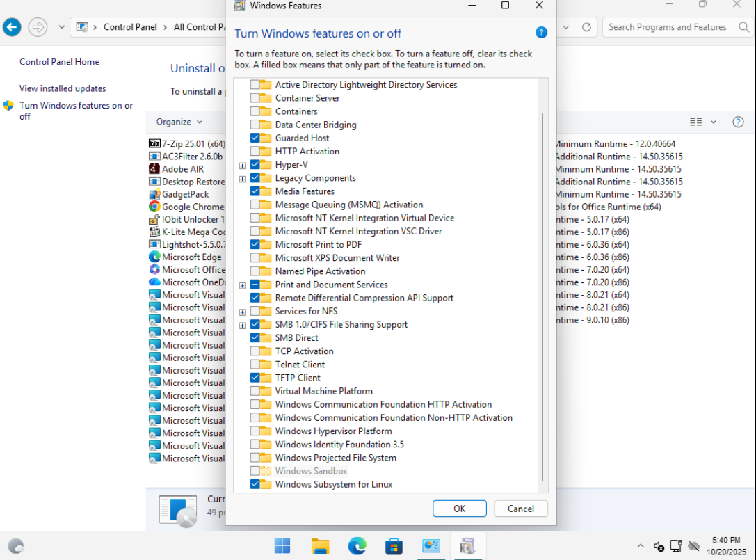Select the Media Features row text
This screenshot has width=756, height=560.
click(x=305, y=191)
